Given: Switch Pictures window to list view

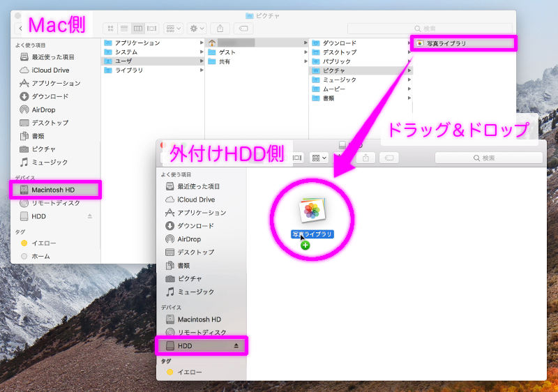Looking at the screenshot, I should click(124, 29).
